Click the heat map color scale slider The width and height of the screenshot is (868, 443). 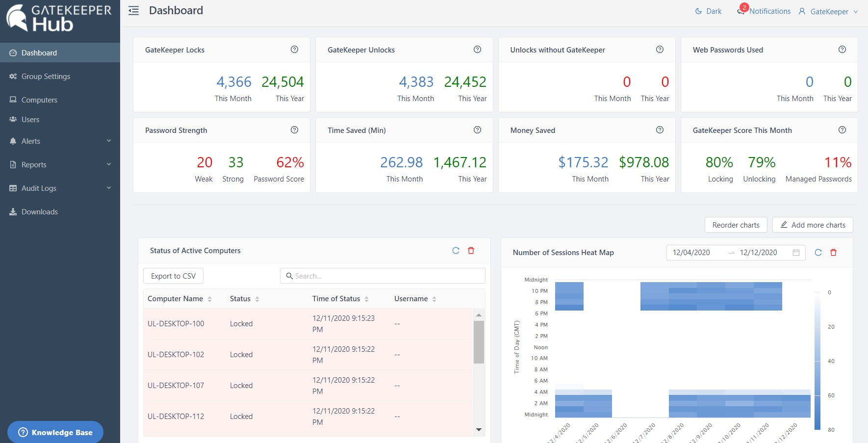pos(817,361)
